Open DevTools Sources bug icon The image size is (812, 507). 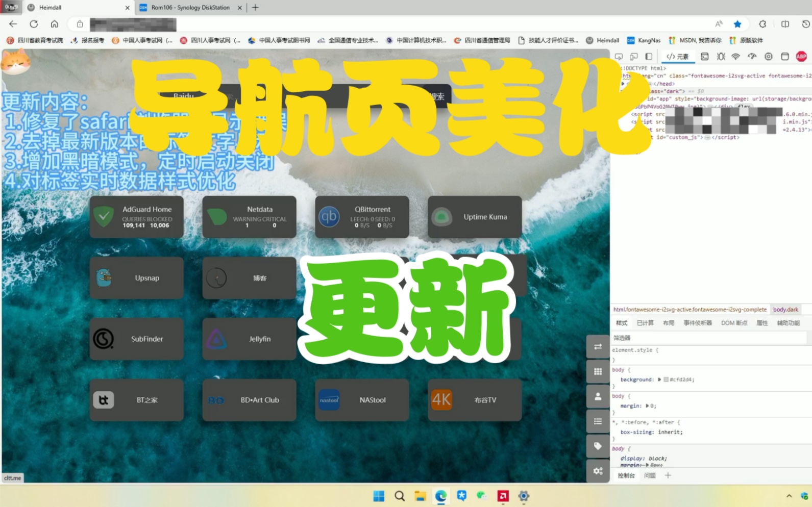click(721, 57)
